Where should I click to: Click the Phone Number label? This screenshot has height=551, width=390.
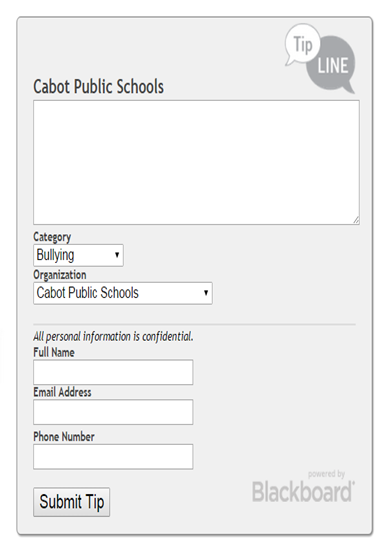(x=64, y=437)
